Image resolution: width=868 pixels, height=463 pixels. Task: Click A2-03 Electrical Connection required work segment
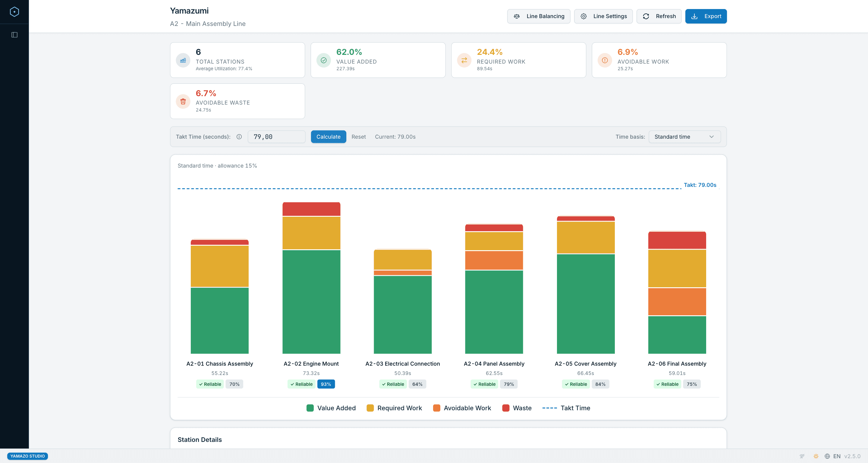(403, 260)
